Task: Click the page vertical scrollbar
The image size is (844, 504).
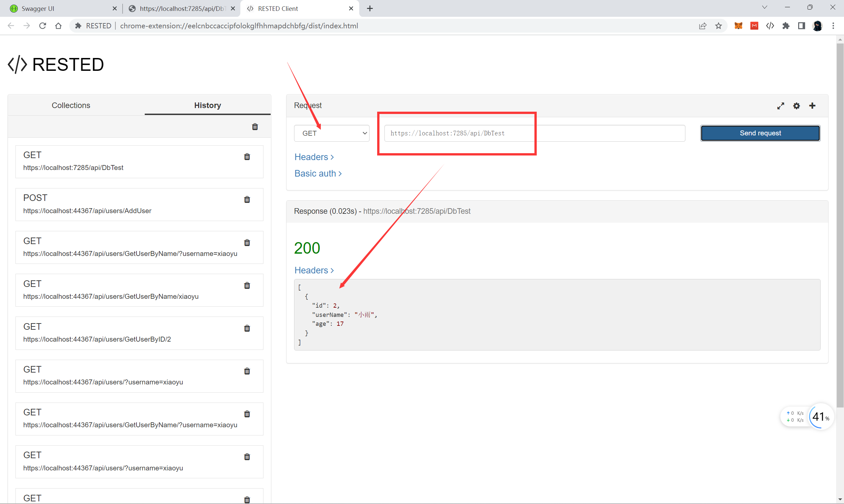Action: tap(840, 224)
